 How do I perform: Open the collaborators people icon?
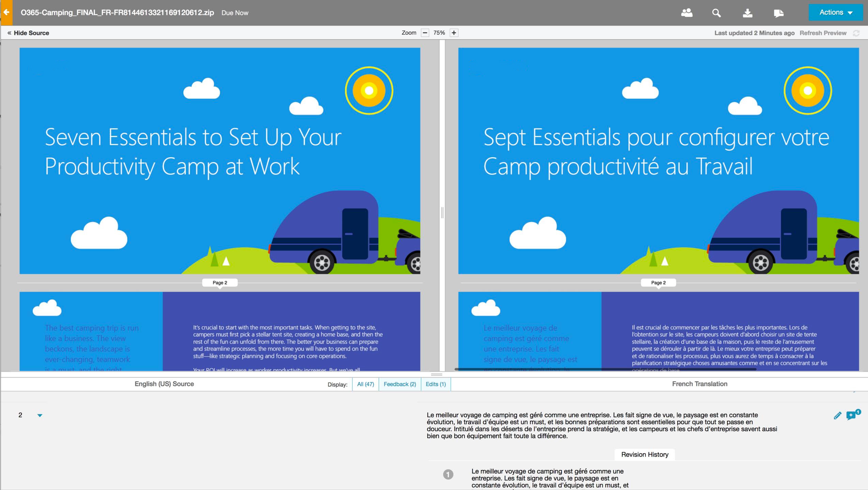[686, 13]
